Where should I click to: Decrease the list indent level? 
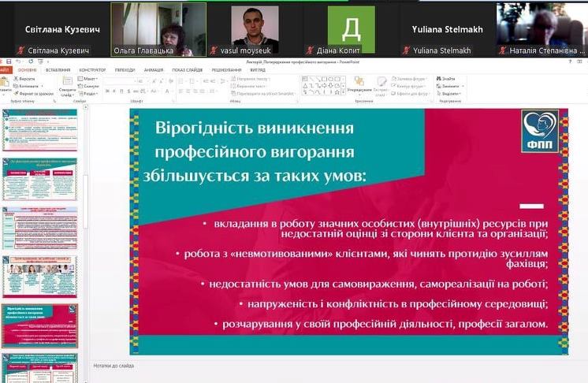pos(206,81)
